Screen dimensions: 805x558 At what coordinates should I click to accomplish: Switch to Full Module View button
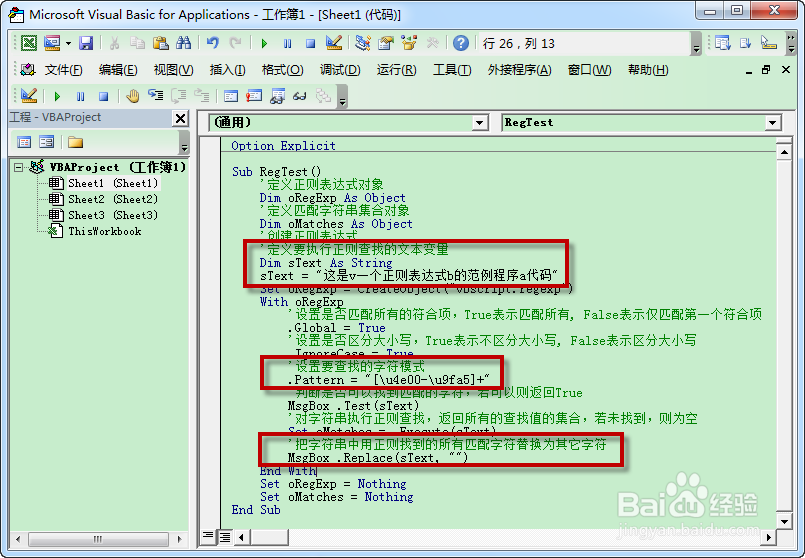225,537
